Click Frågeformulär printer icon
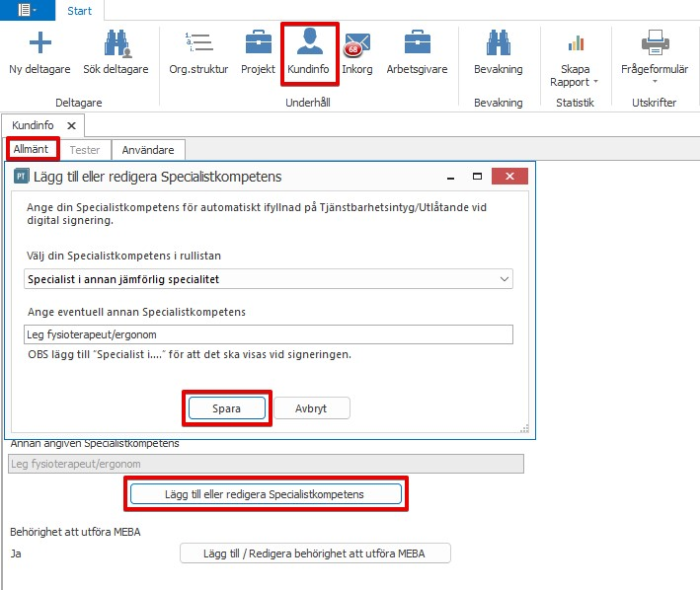 (x=655, y=42)
